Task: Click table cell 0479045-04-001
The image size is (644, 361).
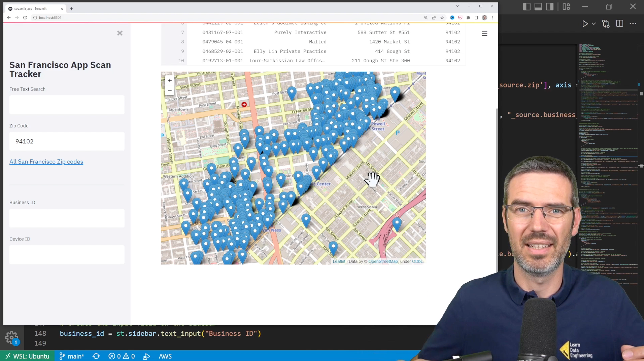Action: pyautogui.click(x=223, y=42)
